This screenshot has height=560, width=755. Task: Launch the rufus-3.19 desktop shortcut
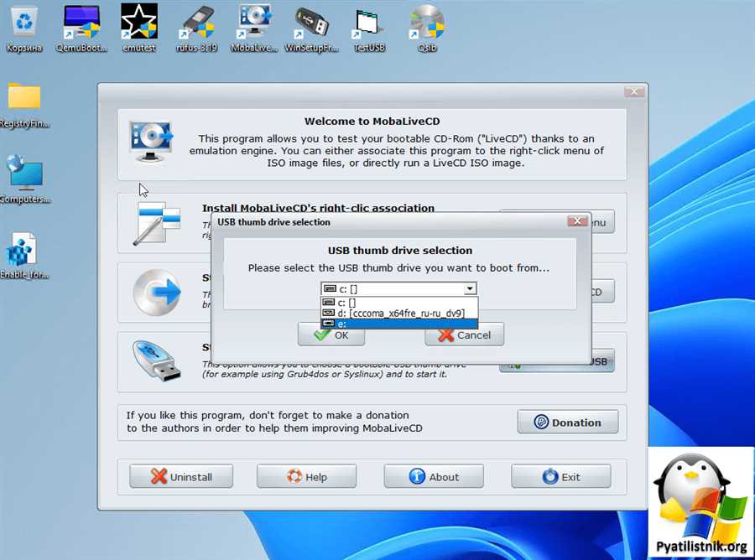[x=196, y=23]
